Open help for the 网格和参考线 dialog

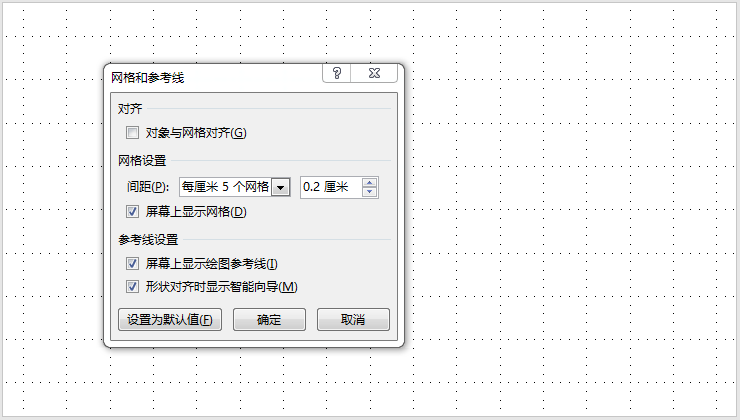tap(336, 73)
